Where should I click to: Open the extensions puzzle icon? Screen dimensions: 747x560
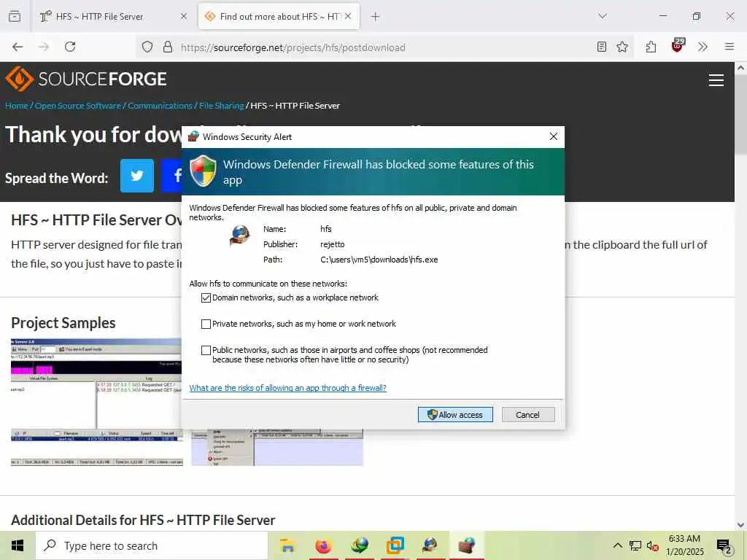coord(651,47)
